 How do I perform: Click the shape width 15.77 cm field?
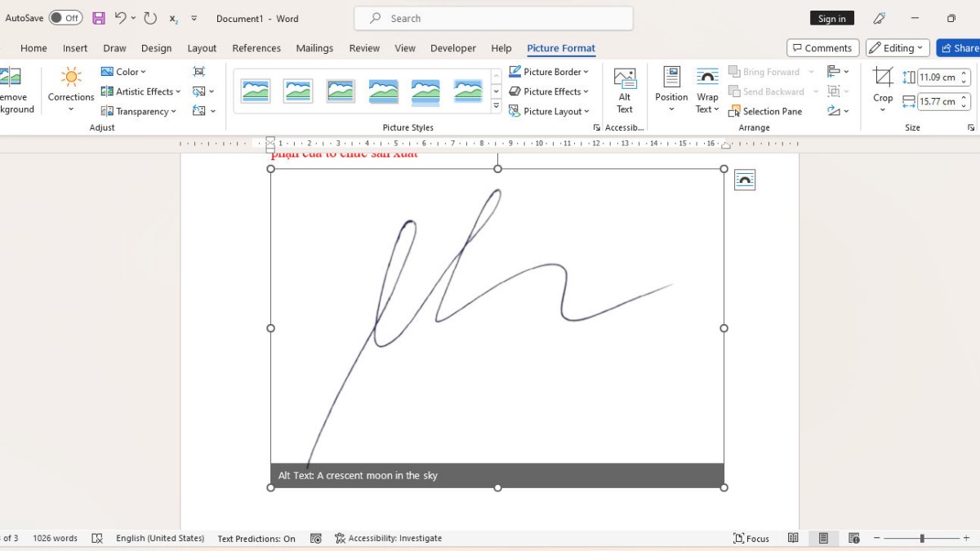pyautogui.click(x=938, y=102)
